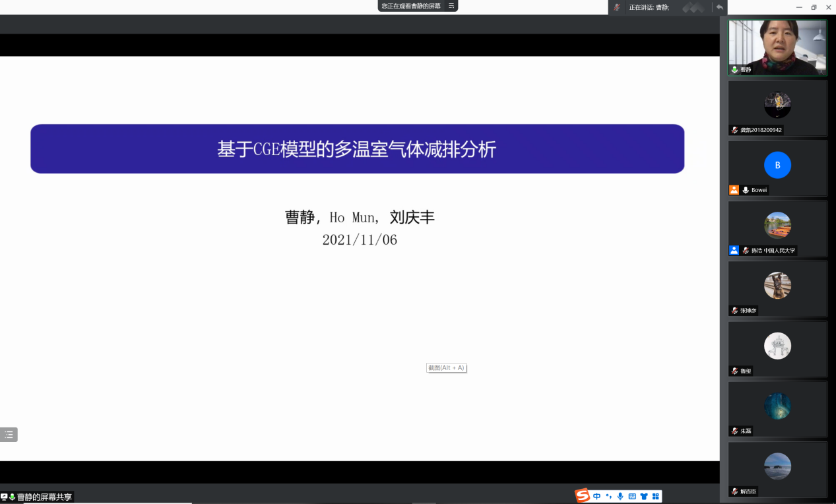Select Bowei's participant tile

[x=777, y=168]
